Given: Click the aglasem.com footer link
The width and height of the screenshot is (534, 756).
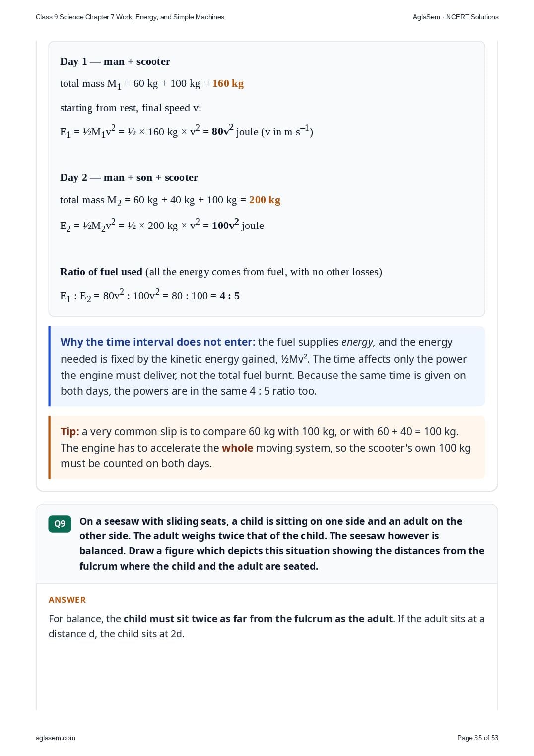Looking at the screenshot, I should tap(56, 738).
